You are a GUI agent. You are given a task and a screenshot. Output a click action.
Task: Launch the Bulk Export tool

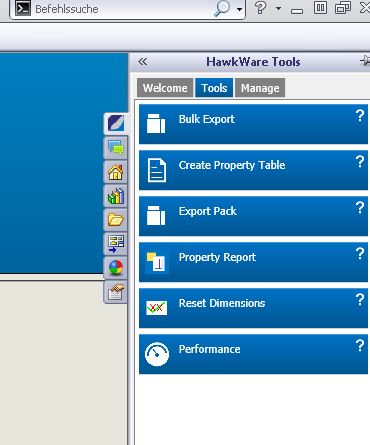pos(253,124)
